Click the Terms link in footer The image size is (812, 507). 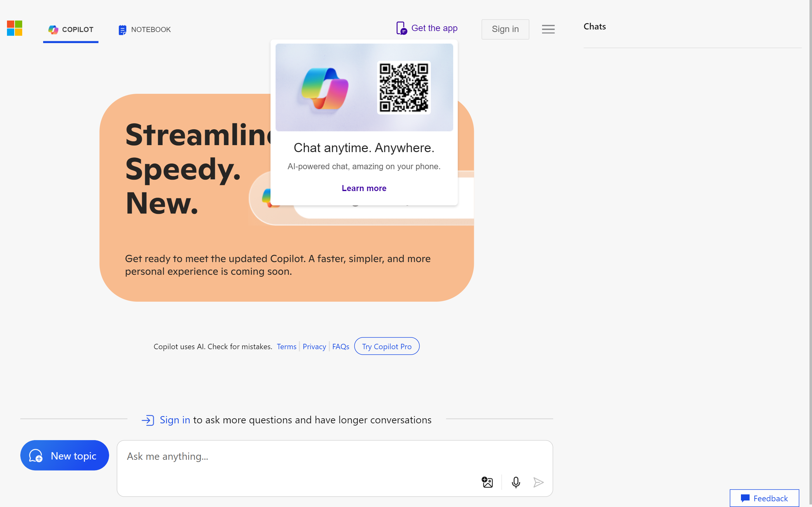[x=286, y=346]
